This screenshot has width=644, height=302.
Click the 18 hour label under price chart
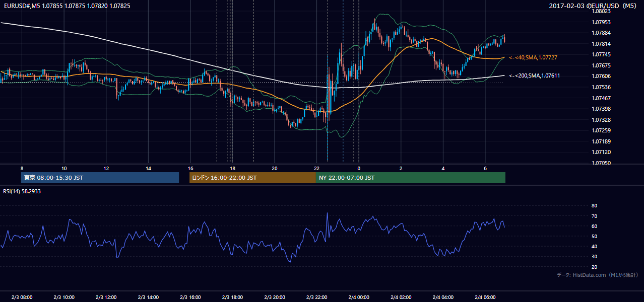pos(232,168)
